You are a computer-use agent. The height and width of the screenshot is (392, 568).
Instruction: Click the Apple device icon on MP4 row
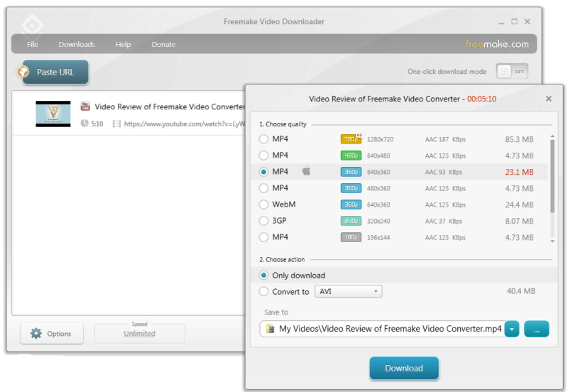coord(307,170)
